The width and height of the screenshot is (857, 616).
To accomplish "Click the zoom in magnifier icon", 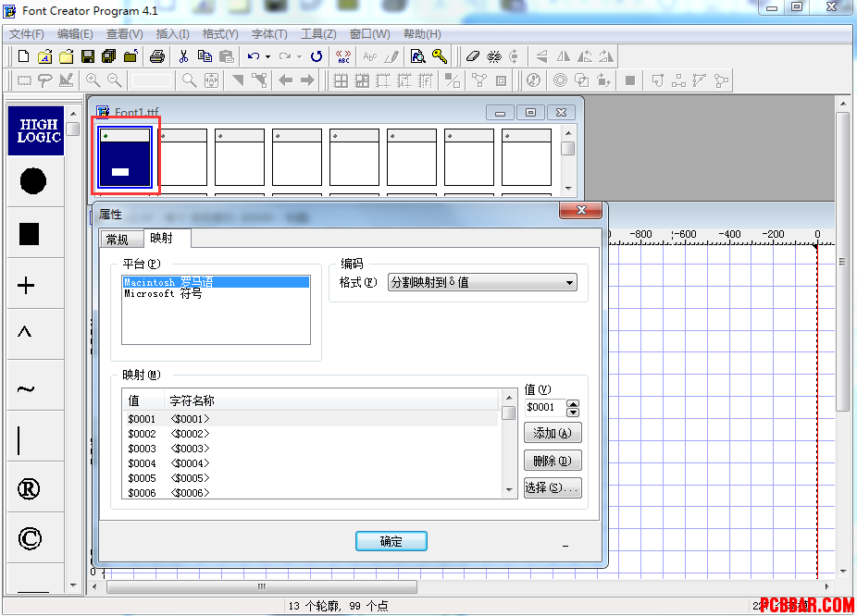I will 93,80.
